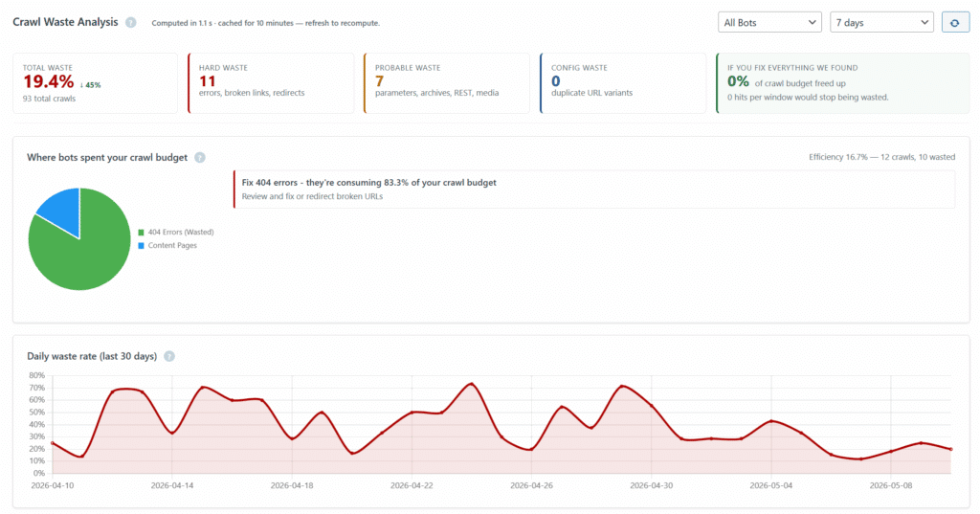Click the 2026-05-08 axis date label
The image size is (980, 514).
click(891, 485)
